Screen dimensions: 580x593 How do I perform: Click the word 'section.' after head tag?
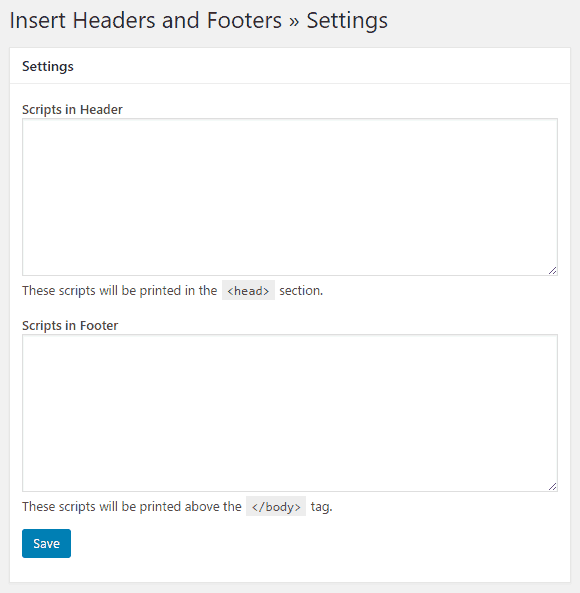coord(301,290)
